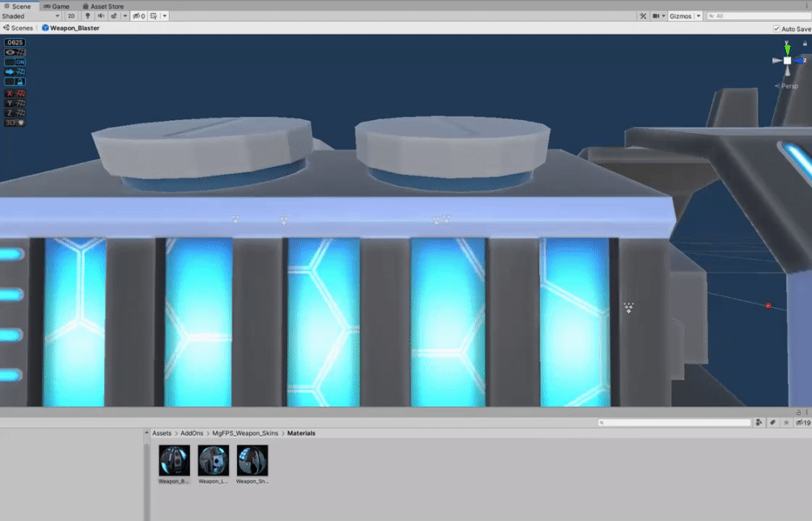The width and height of the screenshot is (812, 521).
Task: Expand the Gizmos dropdown arrow
Action: tap(698, 16)
